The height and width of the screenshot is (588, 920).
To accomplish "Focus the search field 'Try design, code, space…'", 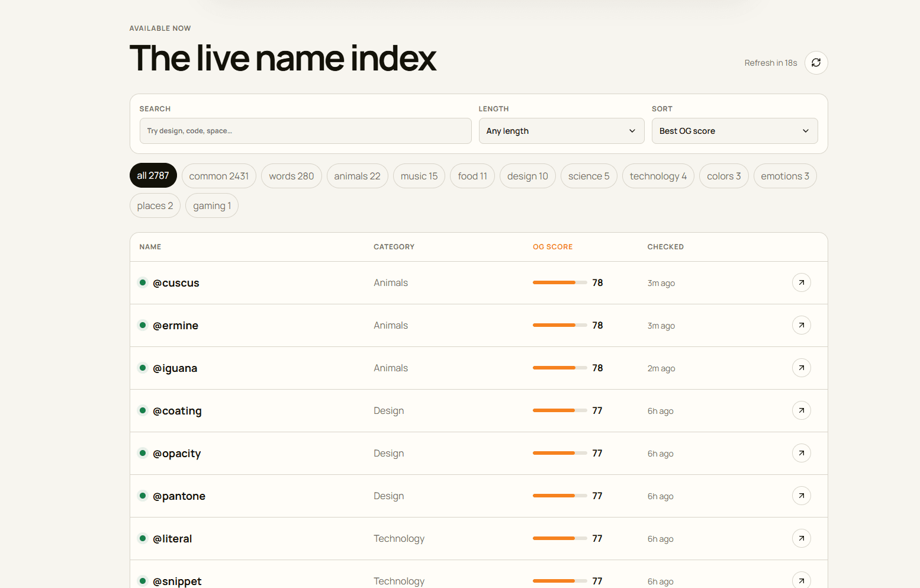I will tap(305, 131).
